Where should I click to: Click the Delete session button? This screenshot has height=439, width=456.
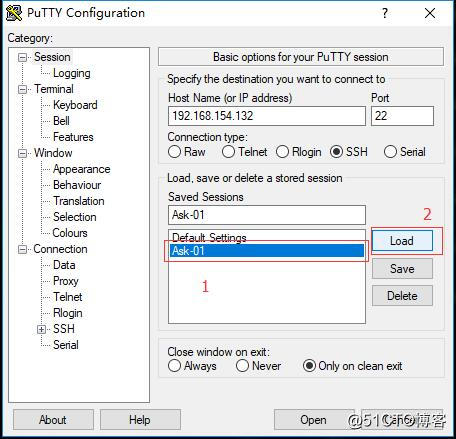coord(402,296)
